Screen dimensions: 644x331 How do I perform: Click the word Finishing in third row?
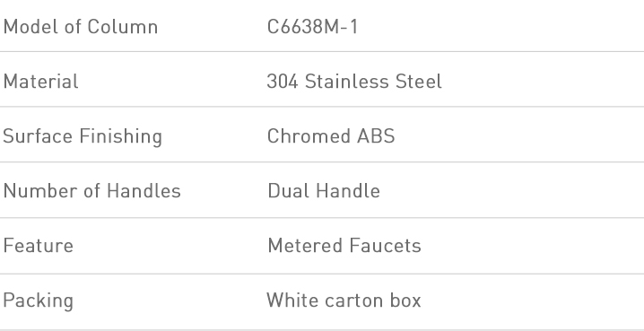[121, 136]
